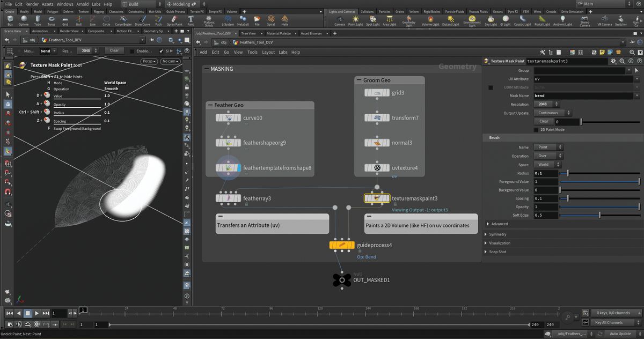
Task: Switch to the Texture shelf tab
Action: [x=83, y=11]
